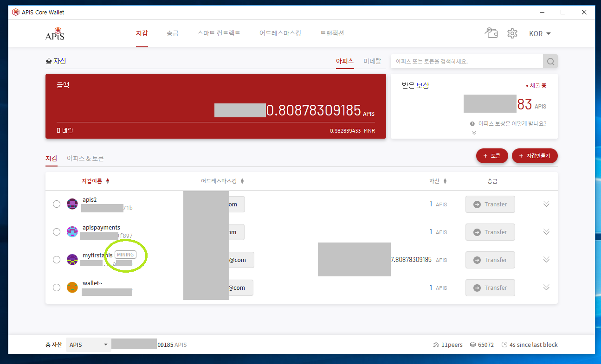This screenshot has height=364, width=601.
Task: Click the apis2 wallet name
Action: click(x=90, y=200)
